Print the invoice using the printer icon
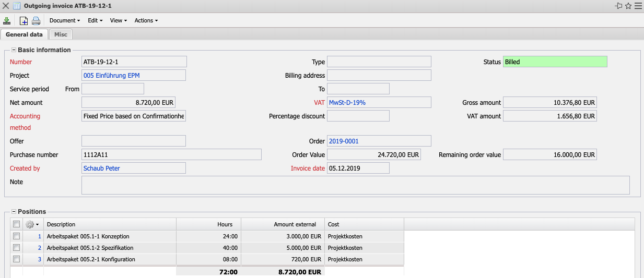The height and width of the screenshot is (278, 644). coord(36,21)
